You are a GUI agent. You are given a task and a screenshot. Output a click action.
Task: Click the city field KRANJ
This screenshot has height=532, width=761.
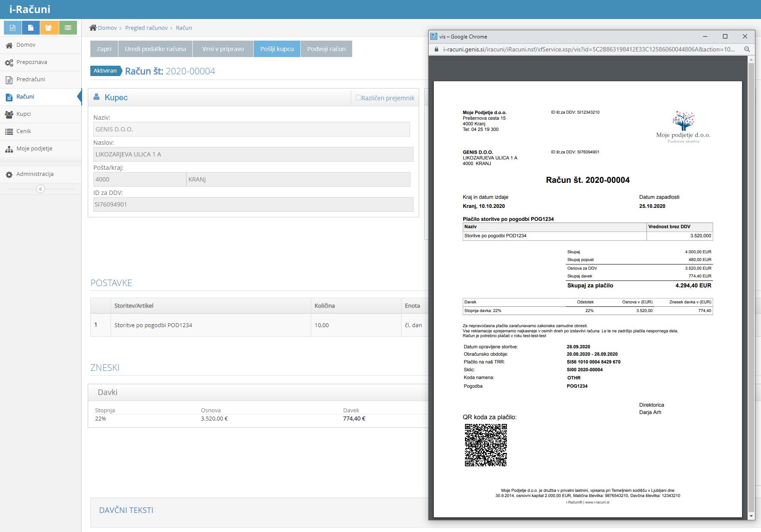pyautogui.click(x=298, y=179)
